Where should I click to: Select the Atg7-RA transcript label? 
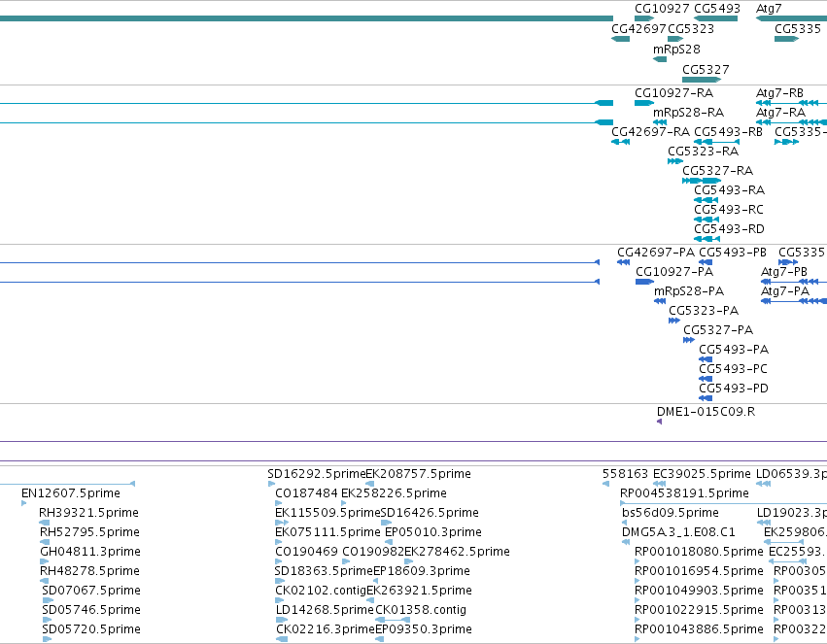pyautogui.click(x=780, y=113)
